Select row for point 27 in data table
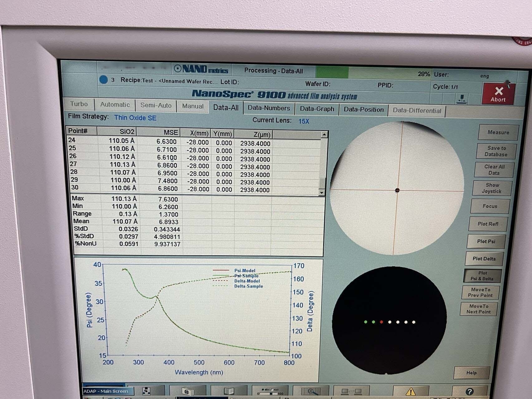The width and height of the screenshot is (532, 399). [x=194, y=165]
